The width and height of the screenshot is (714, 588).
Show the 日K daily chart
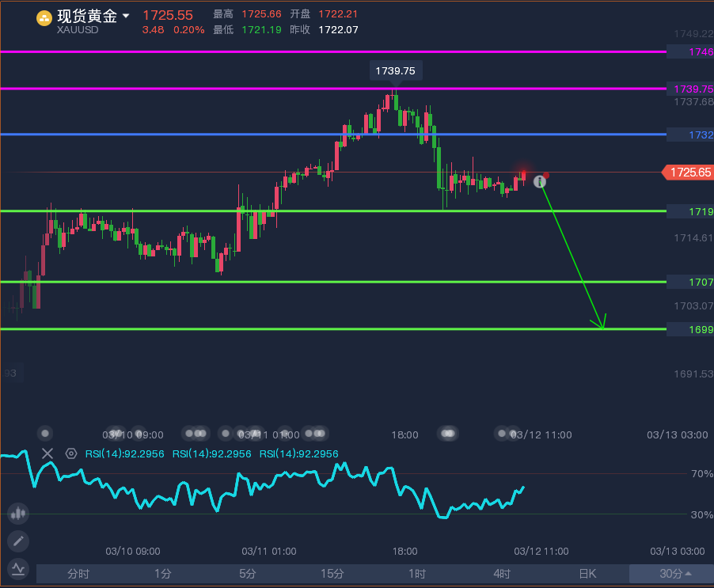coord(587,574)
